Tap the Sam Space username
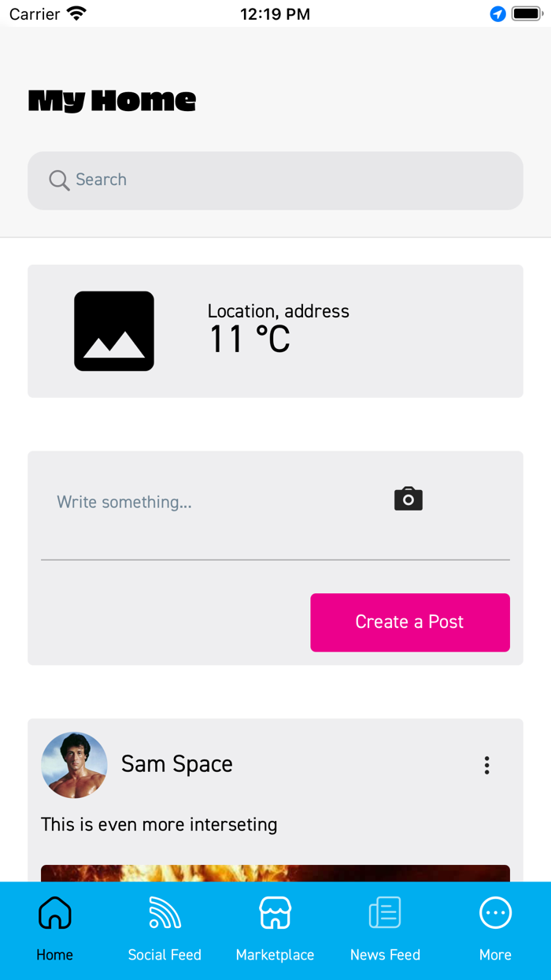Screen dimensions: 551x980 177,764
